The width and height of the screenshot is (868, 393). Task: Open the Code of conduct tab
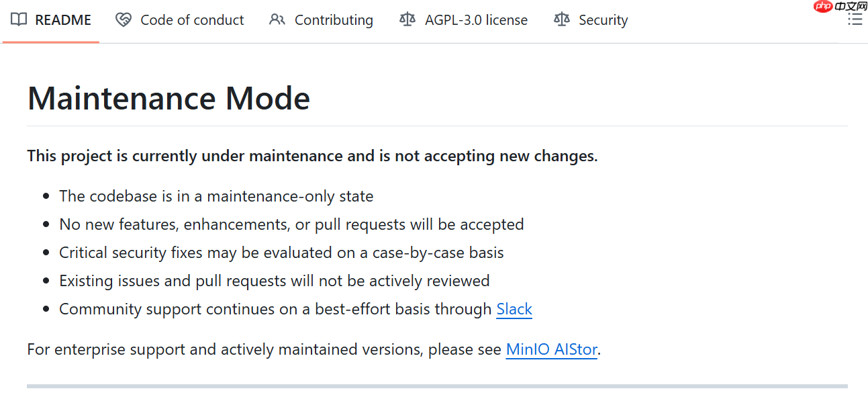[x=192, y=20]
